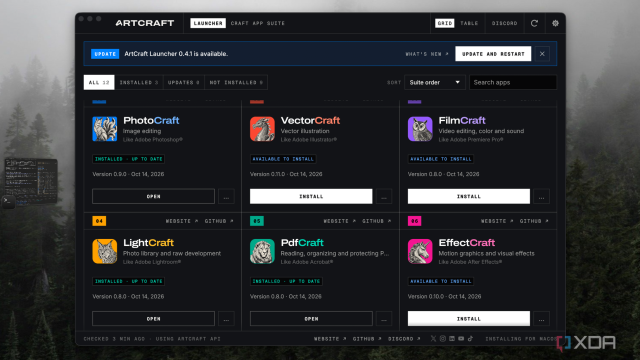Open EffectCraft GitHub link
640x360 pixels.
click(534, 221)
